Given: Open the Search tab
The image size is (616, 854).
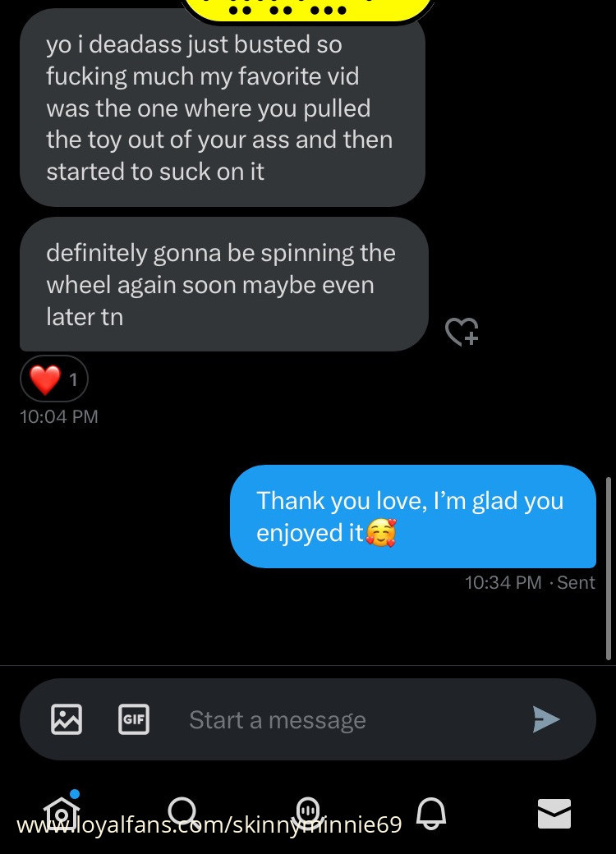Looking at the screenshot, I should [182, 811].
